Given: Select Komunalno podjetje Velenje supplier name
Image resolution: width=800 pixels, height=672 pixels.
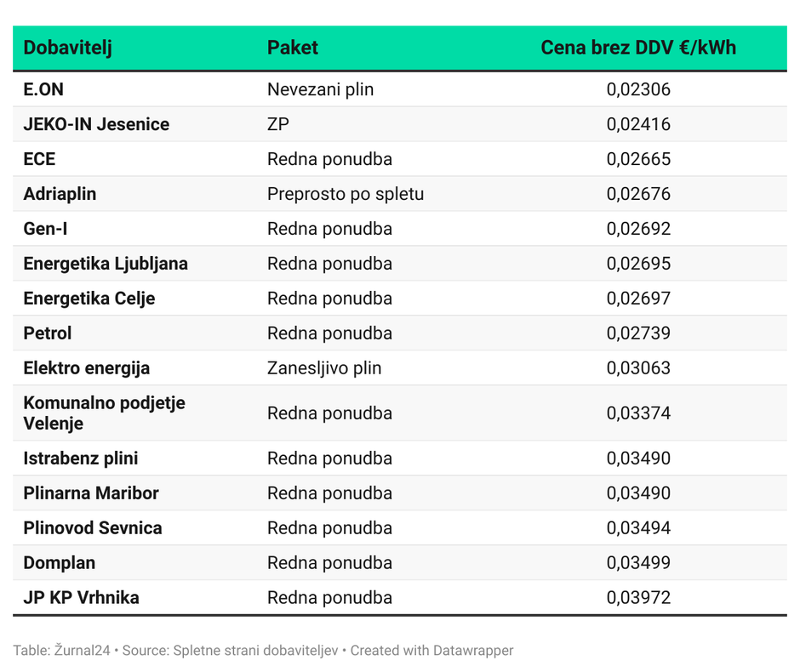Looking at the screenshot, I should pyautogui.click(x=104, y=413).
